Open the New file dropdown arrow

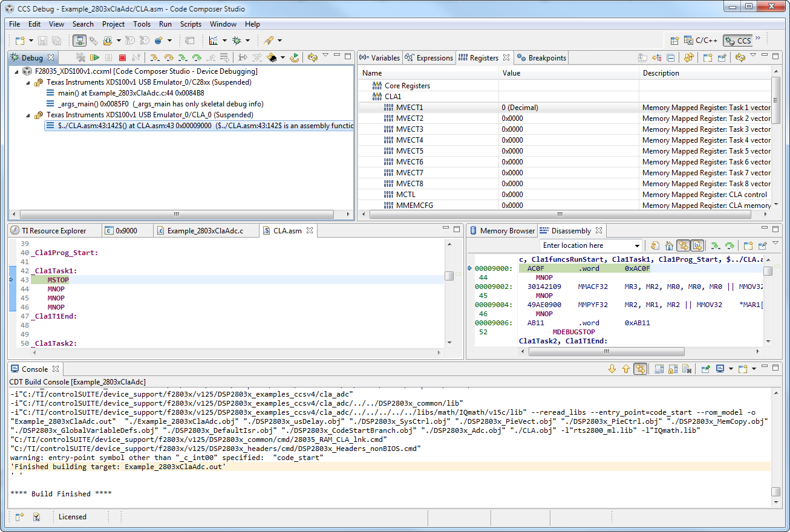(x=30, y=41)
